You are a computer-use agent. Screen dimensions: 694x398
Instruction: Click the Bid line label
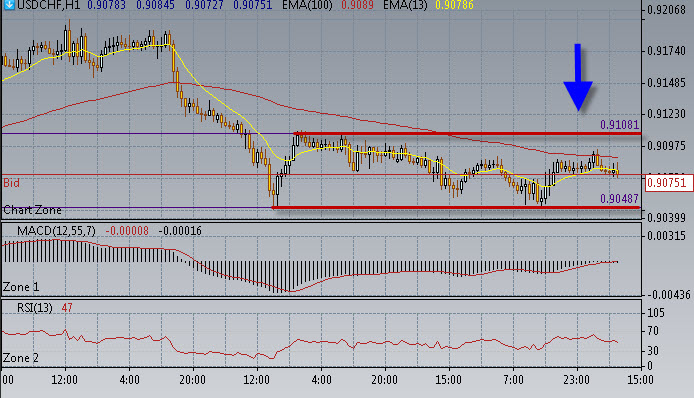point(11,183)
